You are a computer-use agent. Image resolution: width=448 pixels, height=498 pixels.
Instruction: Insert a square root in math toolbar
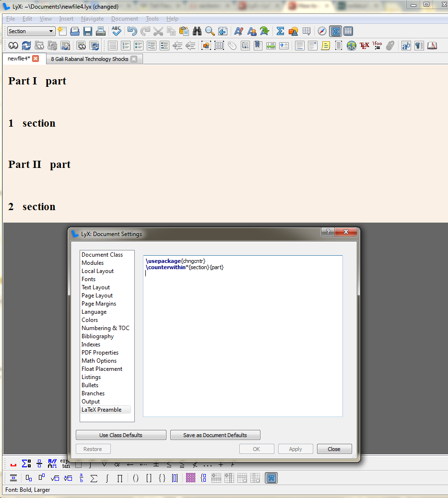point(55,478)
